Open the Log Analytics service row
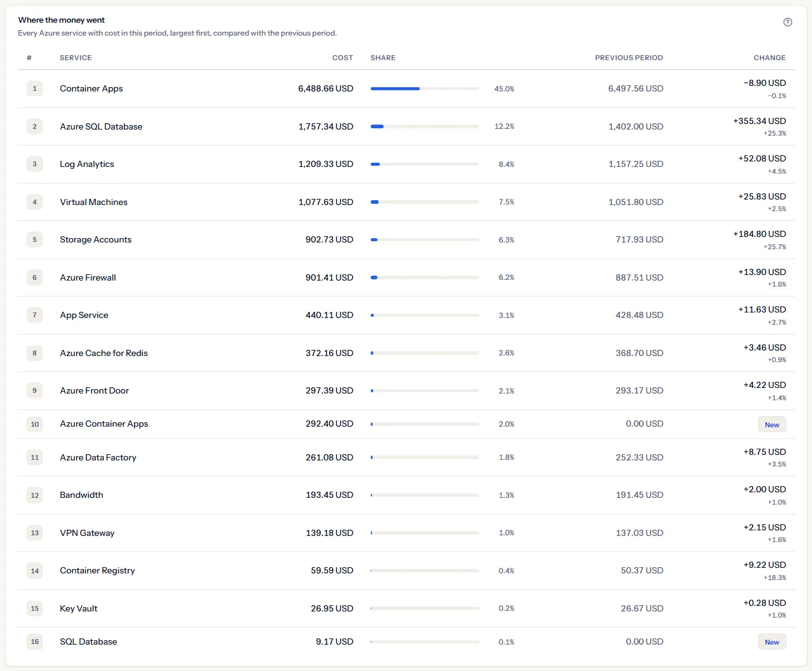Image resolution: width=812 pixels, height=671 pixels. 406,164
